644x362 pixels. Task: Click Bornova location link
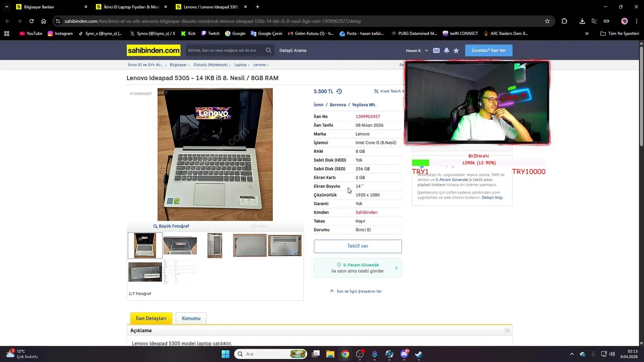pyautogui.click(x=338, y=105)
